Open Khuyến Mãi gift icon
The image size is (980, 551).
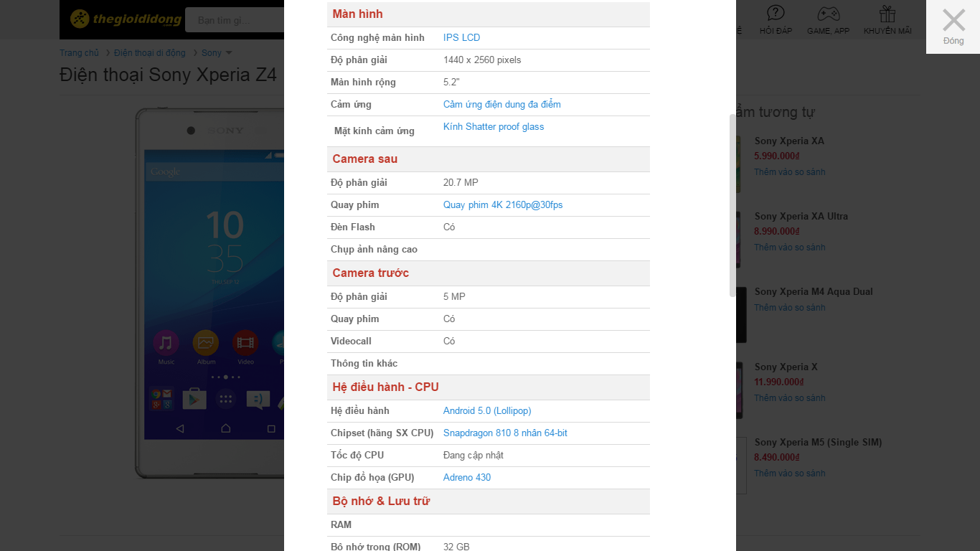[x=887, y=20]
